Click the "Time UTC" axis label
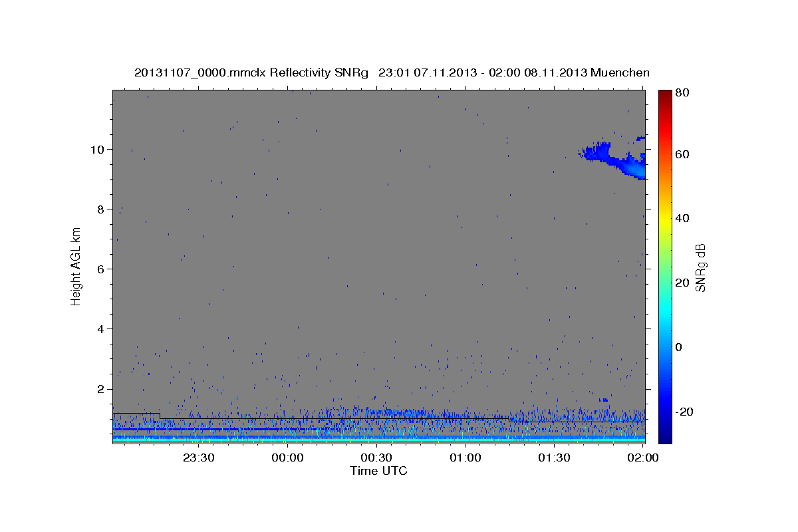798x532 pixels. pos(378,471)
